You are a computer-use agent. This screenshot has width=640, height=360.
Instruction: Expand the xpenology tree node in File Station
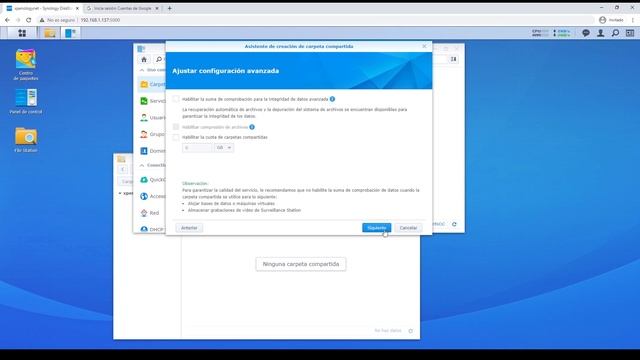point(120,193)
